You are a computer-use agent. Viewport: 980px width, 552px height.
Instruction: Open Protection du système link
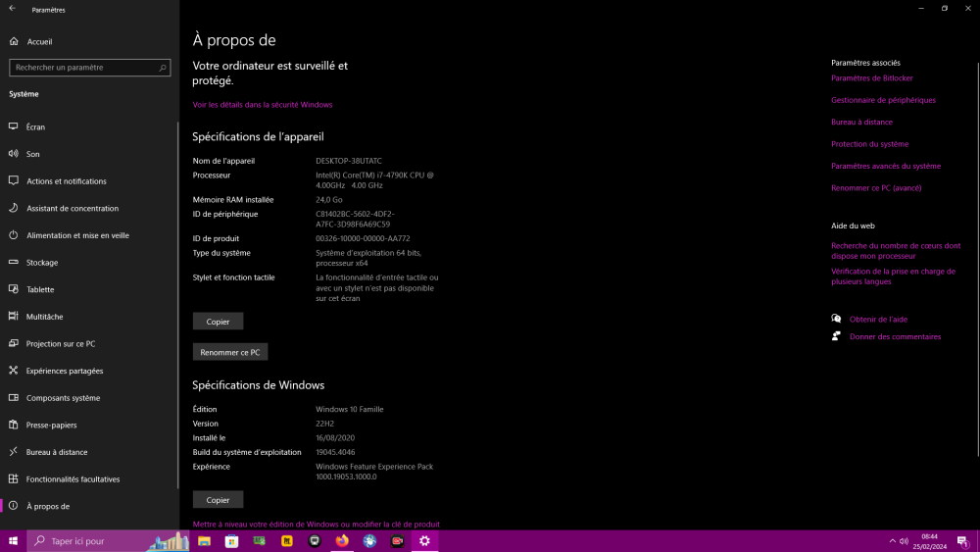click(870, 144)
